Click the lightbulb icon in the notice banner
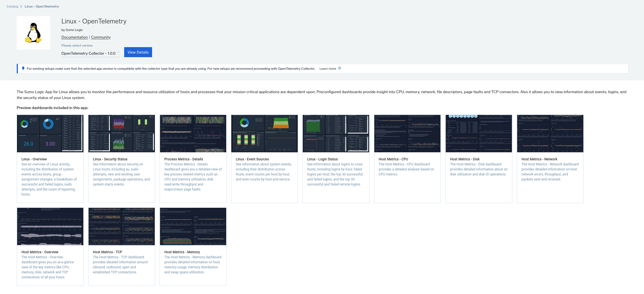 click(23, 68)
